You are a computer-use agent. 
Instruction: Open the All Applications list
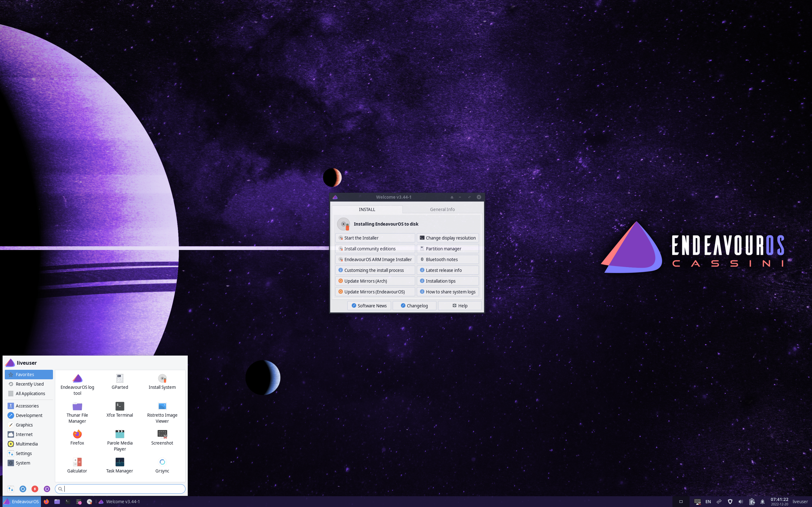click(30, 393)
